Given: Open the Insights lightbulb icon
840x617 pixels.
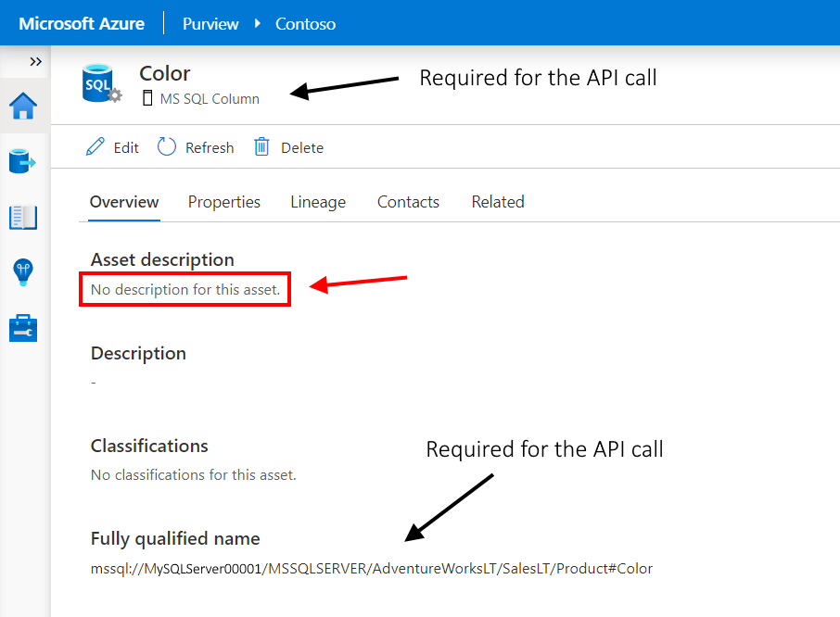Looking at the screenshot, I should (x=23, y=272).
